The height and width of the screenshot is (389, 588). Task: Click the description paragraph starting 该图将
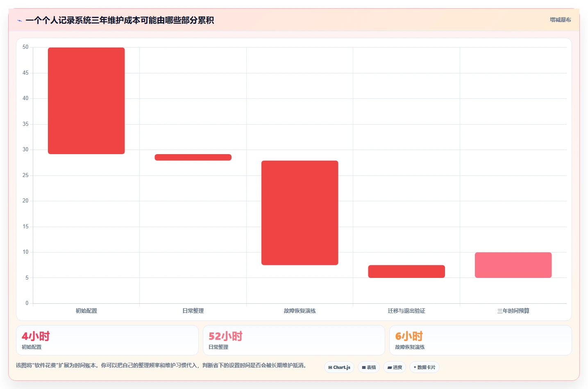click(x=161, y=365)
